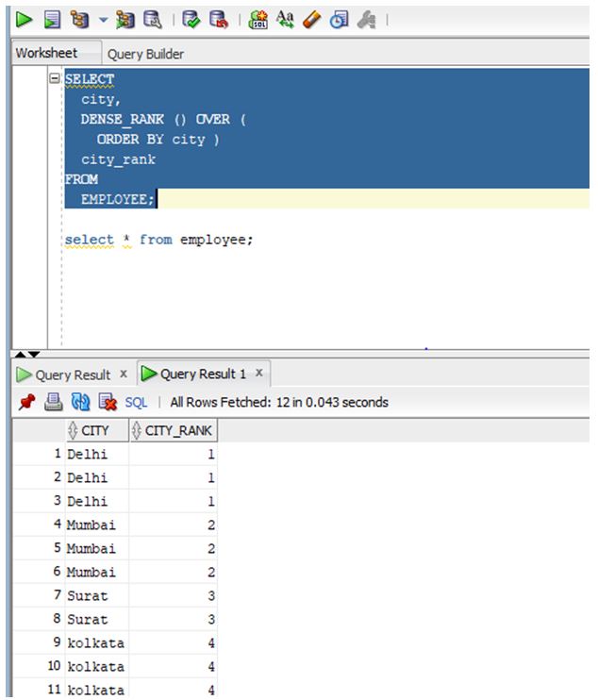Close the Query Result 1 tab
Viewport: 598px width, 700px height.
[x=259, y=373]
